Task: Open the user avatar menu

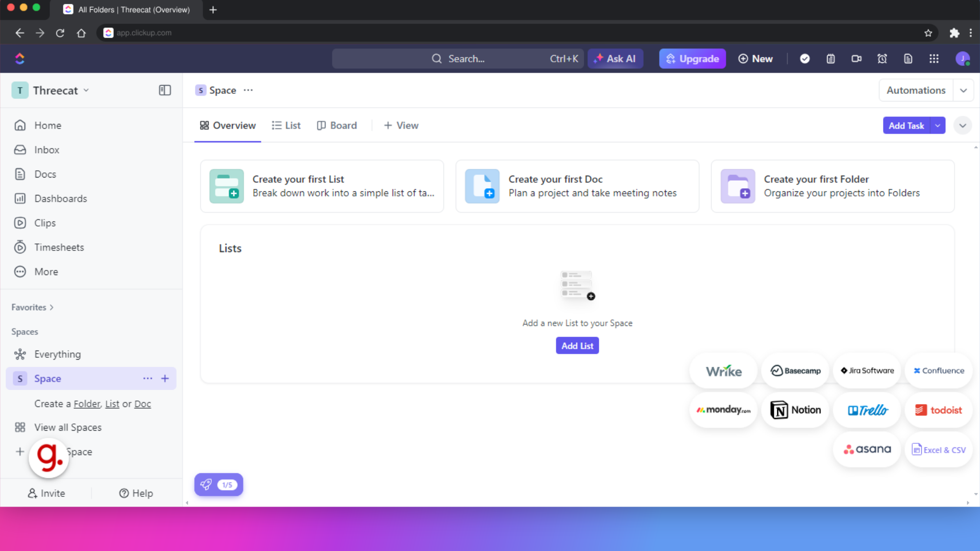Action: point(963,59)
